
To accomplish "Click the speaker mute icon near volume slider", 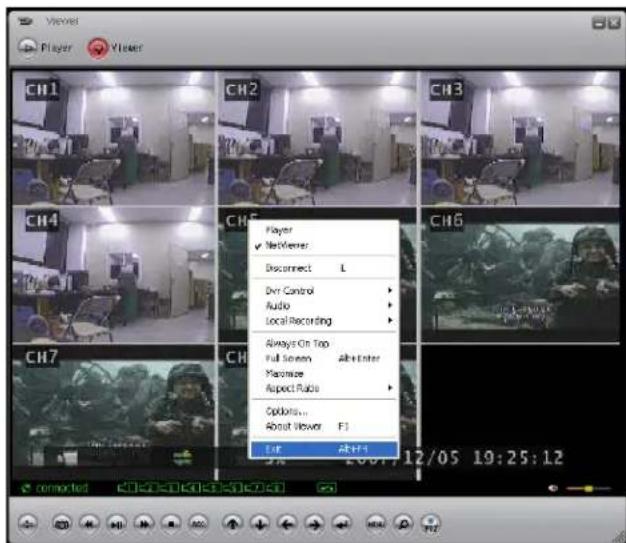I will click(x=553, y=488).
